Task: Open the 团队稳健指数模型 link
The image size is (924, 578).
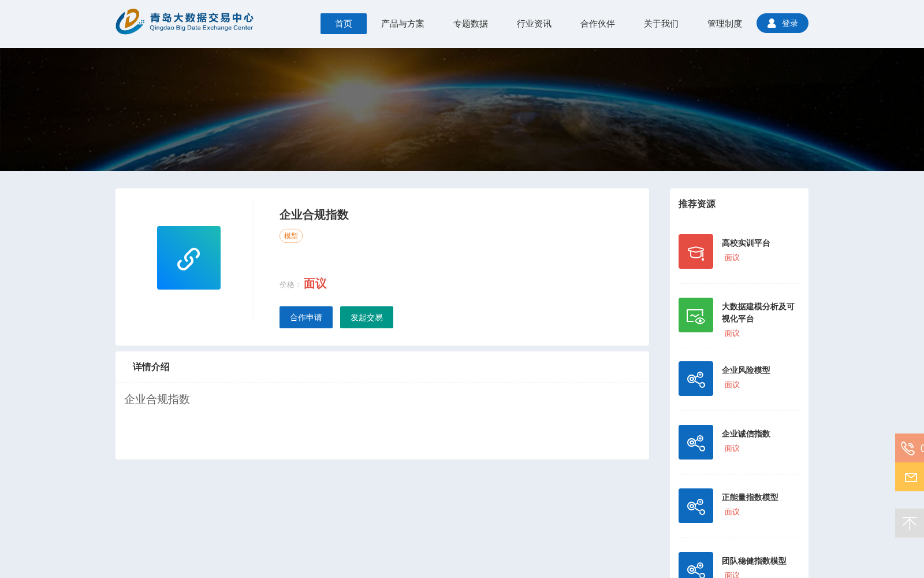Action: 754,561
